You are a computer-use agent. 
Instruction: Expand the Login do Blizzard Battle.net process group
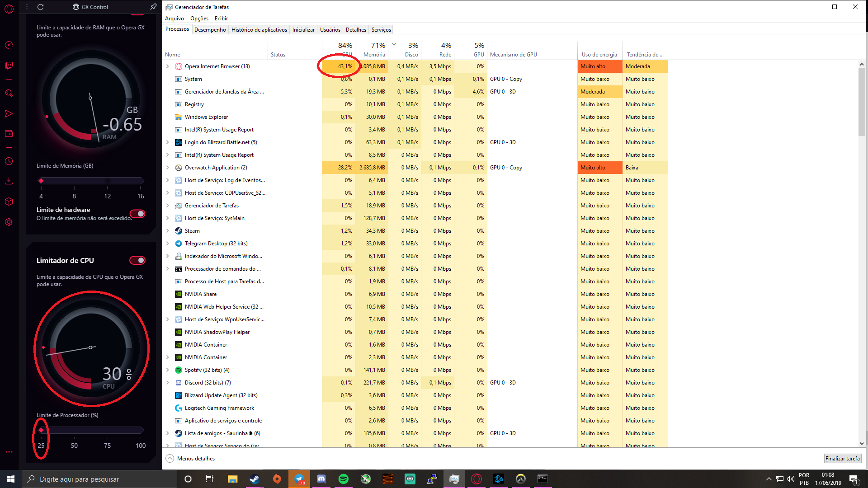pyautogui.click(x=168, y=142)
